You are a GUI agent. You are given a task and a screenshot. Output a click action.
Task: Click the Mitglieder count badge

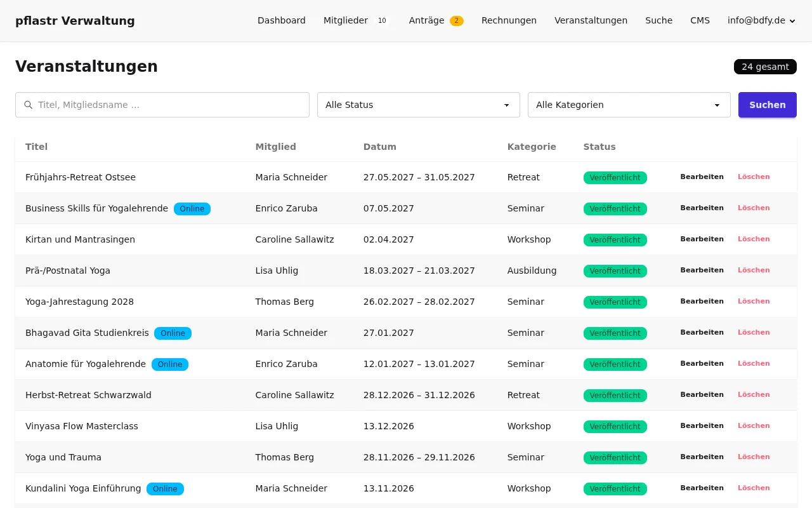click(382, 21)
